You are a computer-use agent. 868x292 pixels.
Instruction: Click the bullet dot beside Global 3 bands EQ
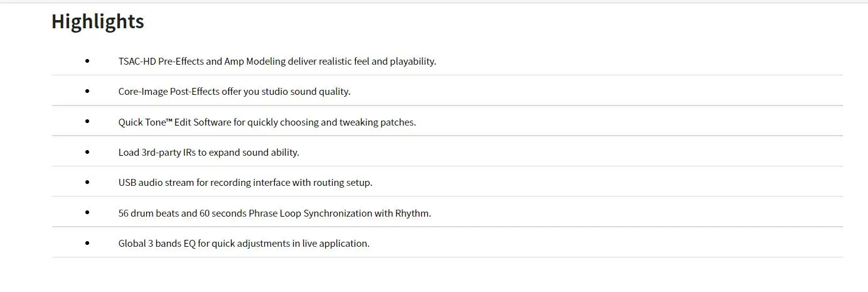[x=87, y=243]
